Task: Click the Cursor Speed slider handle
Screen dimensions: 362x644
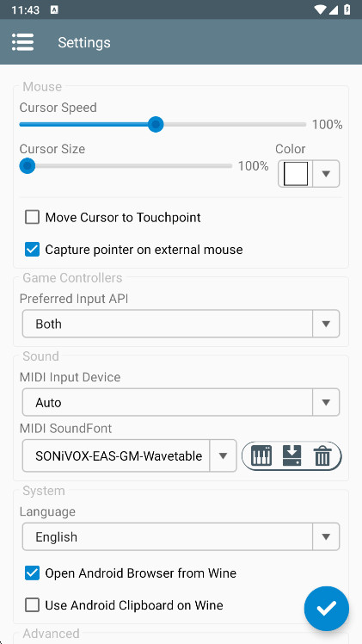Action: (156, 124)
